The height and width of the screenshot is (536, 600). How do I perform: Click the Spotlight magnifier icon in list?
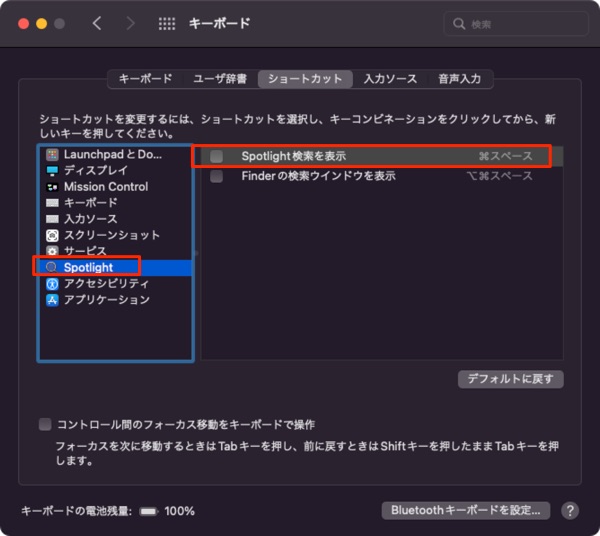pyautogui.click(x=51, y=267)
